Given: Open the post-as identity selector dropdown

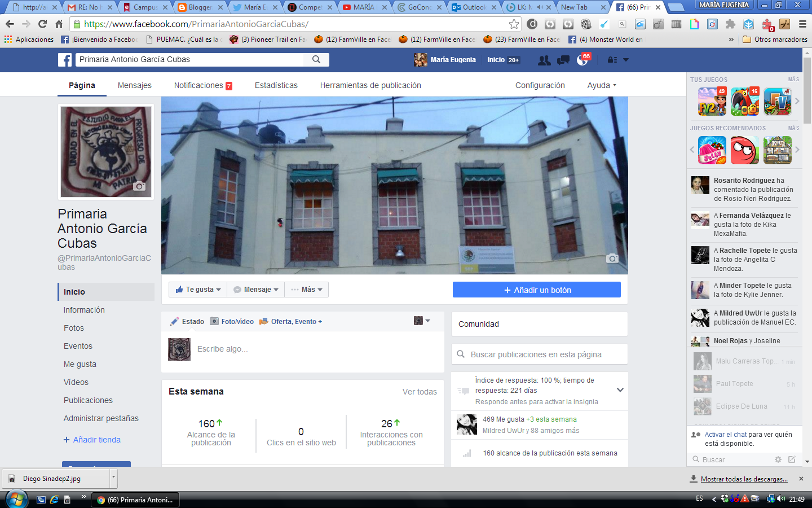Looking at the screenshot, I should (422, 321).
